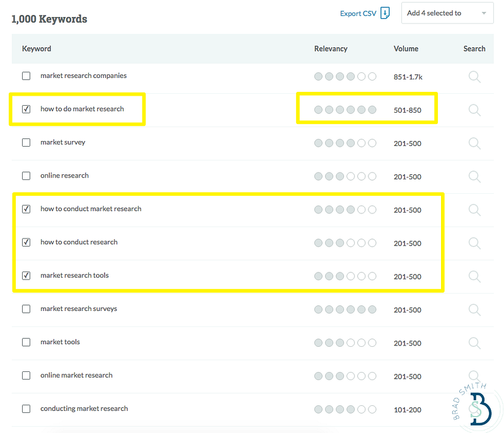Viewport: 504px width, 433px height.
Task: Click relevancy dots for market survey
Action: [345, 143]
